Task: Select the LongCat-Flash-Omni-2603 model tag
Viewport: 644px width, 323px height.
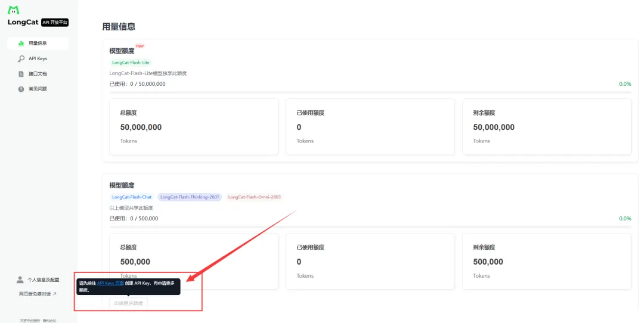Action: [x=254, y=197]
